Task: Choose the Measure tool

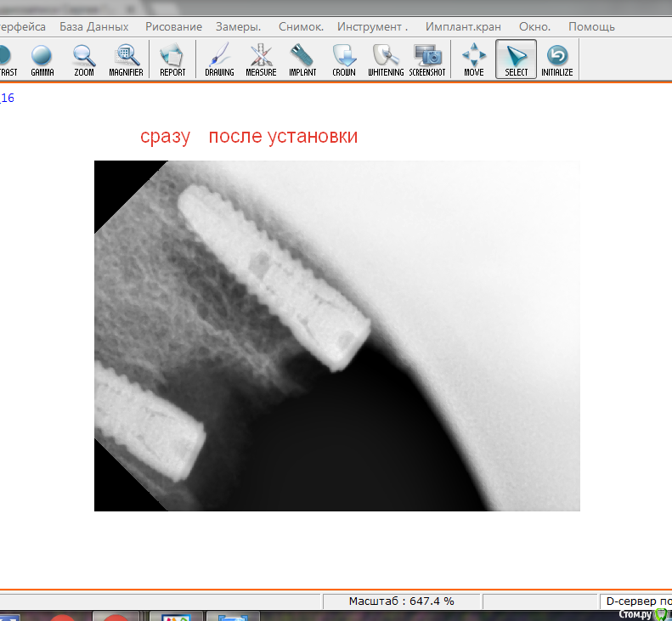Action: pos(261,59)
